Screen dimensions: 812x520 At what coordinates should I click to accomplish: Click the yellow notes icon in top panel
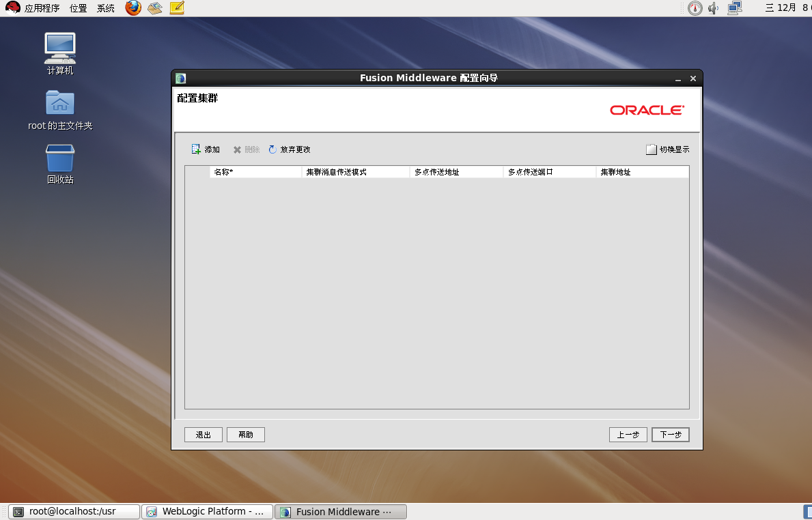(x=177, y=8)
